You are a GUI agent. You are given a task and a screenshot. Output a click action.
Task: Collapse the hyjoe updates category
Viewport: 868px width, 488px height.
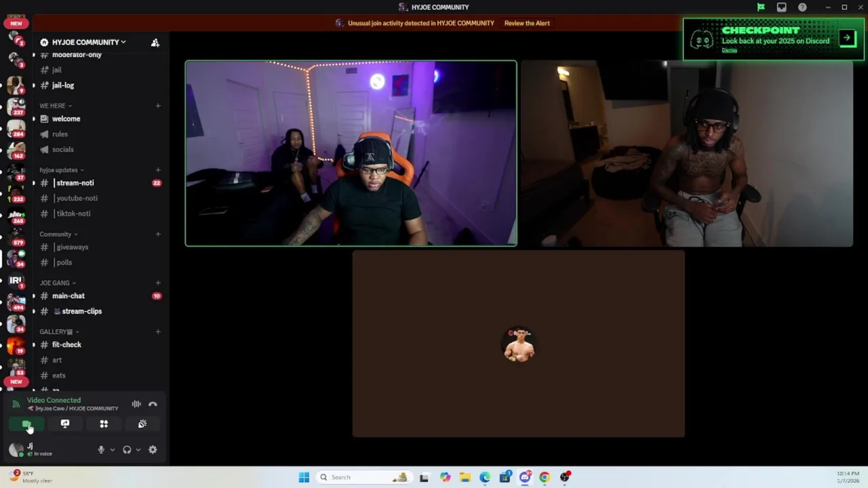click(x=62, y=170)
